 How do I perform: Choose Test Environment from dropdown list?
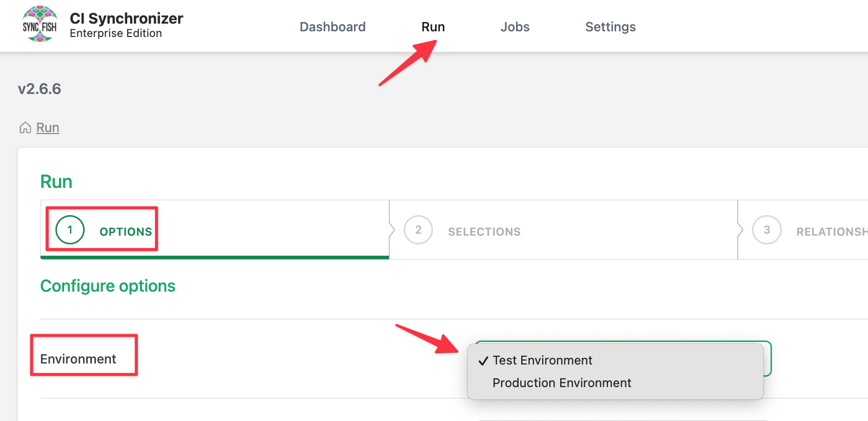(616, 360)
